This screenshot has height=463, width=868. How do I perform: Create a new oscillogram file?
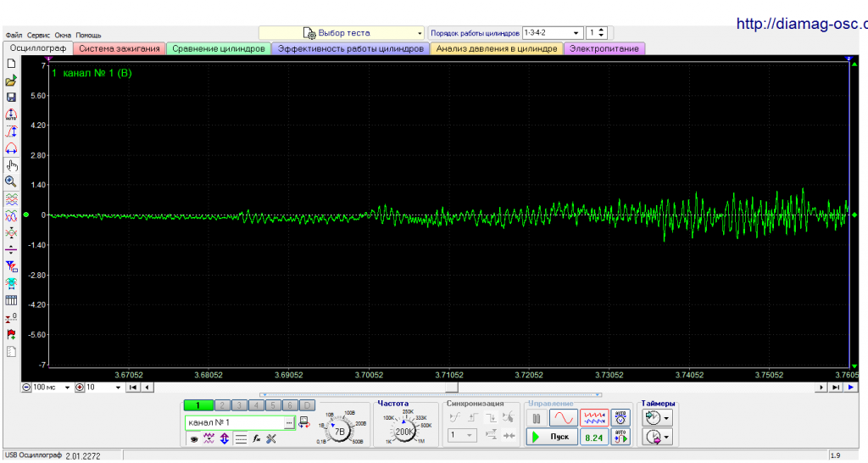coord(11,64)
